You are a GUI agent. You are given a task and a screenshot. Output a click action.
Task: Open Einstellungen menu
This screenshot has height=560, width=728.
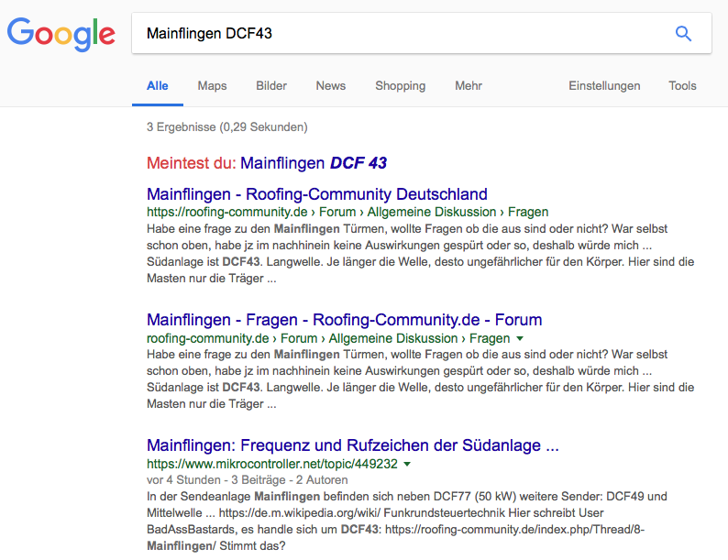[604, 86]
